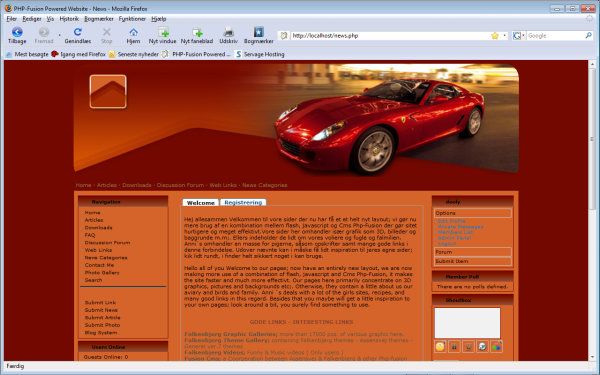Image resolution: width=600 pixels, height=375 pixels.
Task: Click the Shoutbox insert link globe icon
Action: coord(483,347)
